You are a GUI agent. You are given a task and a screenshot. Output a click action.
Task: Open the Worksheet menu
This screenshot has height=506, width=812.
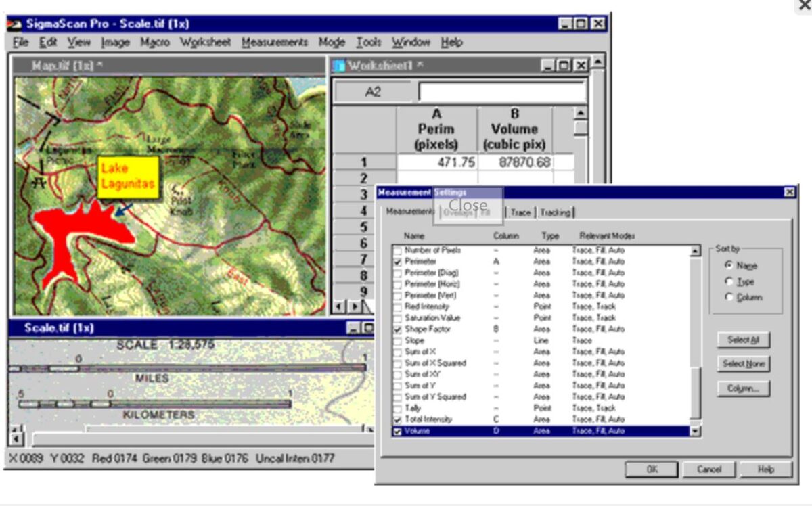[205, 42]
